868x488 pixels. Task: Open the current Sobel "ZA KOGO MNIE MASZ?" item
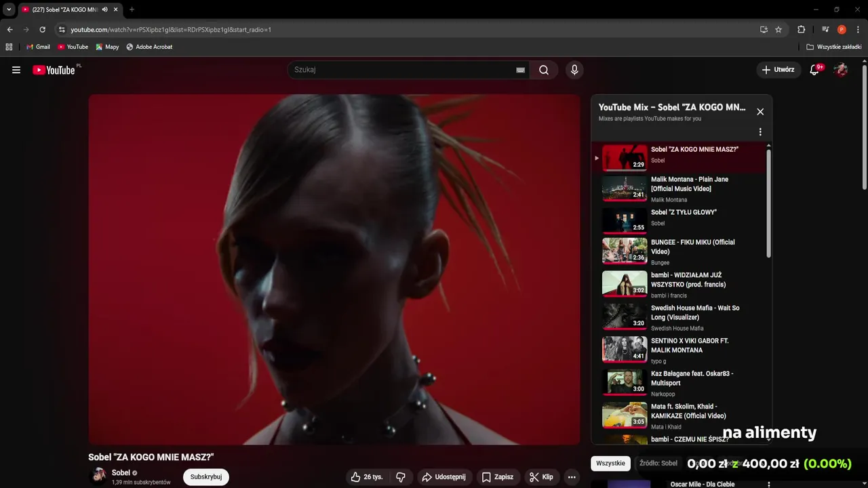[x=681, y=157]
